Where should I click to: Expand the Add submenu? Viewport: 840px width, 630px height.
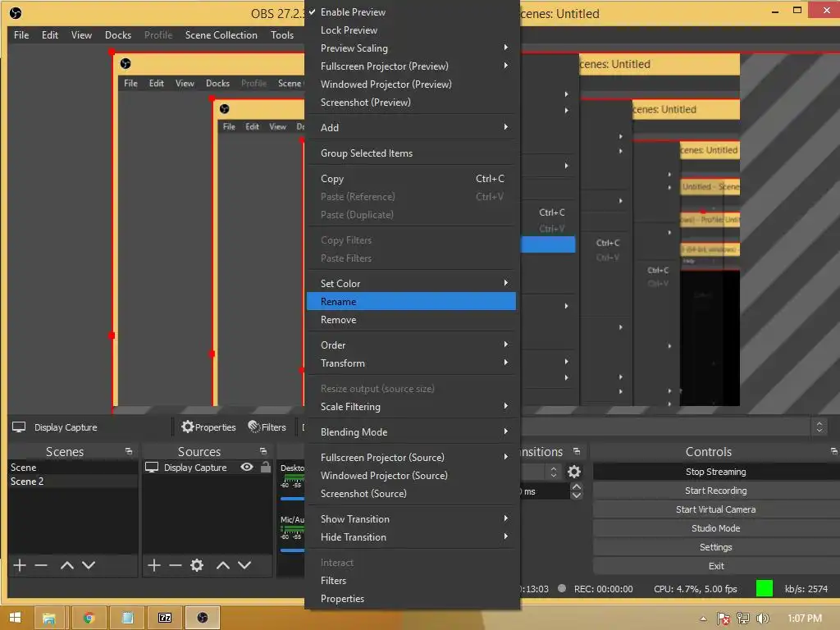(x=411, y=127)
